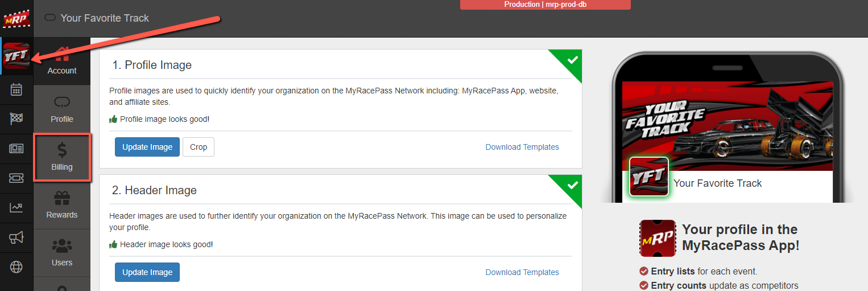This screenshot has width=868, height=291.
Task: Open the globe website sidebar icon
Action: (x=16, y=267)
